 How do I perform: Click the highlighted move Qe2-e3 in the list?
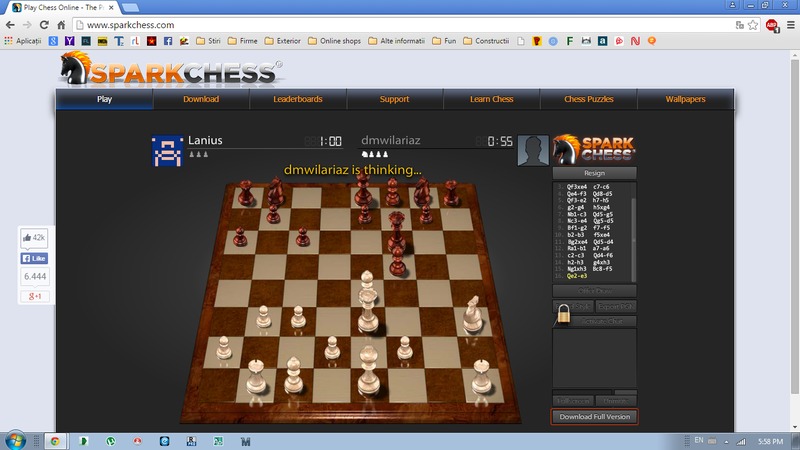coord(577,276)
